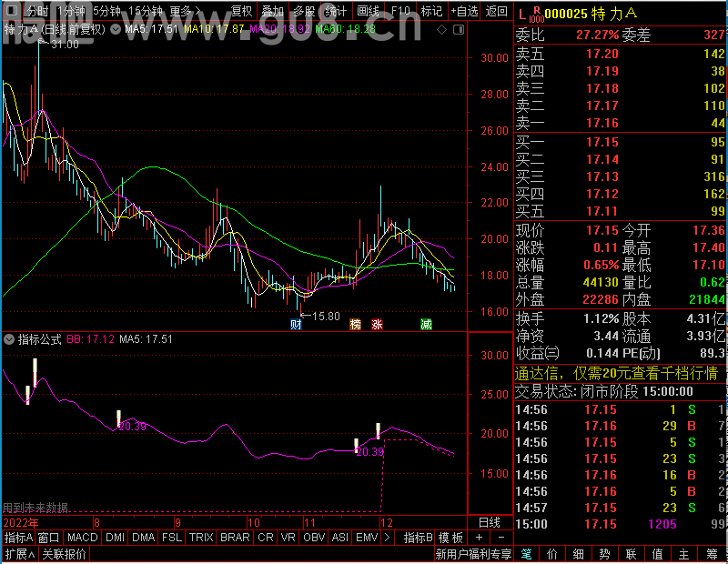
Task: Open the 更多 periods dropdown
Action: point(185,11)
